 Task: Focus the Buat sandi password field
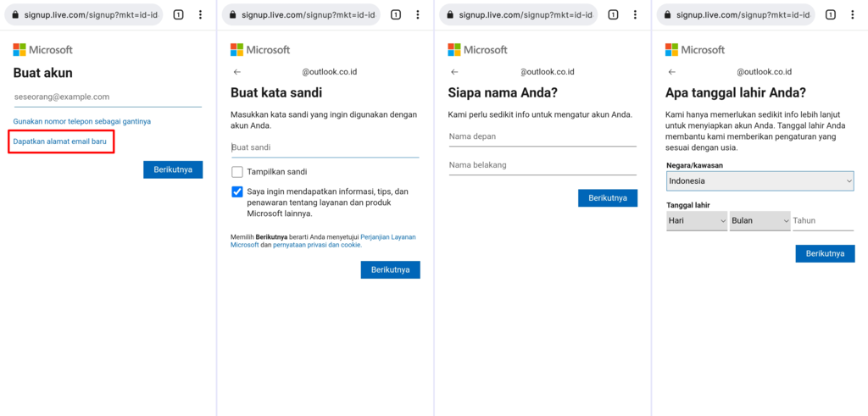(x=325, y=147)
